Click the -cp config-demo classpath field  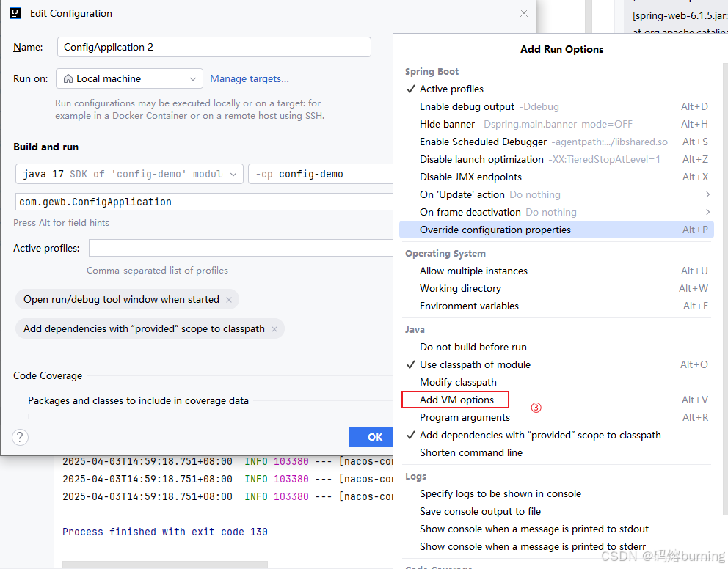[x=321, y=174]
